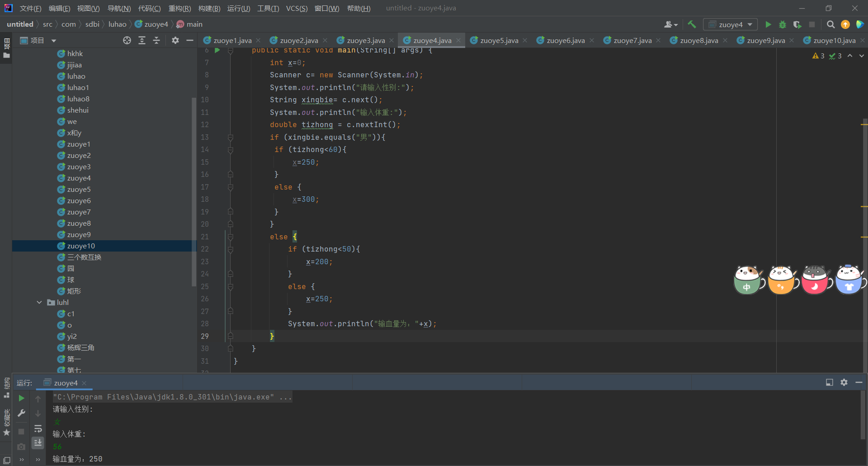Click the luhao breadcrumb in navigation bar
Screen dimensions: 868x466
pyautogui.click(x=117, y=24)
